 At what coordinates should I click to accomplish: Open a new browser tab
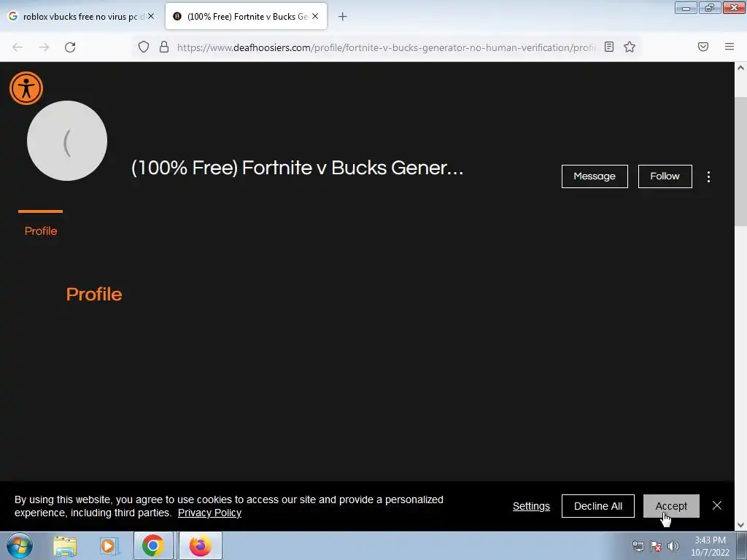(x=343, y=17)
